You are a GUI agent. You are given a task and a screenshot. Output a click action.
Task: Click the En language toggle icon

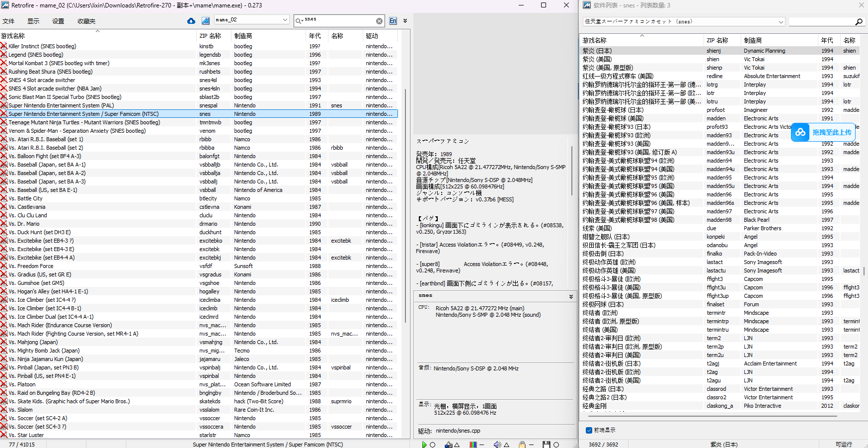click(393, 21)
